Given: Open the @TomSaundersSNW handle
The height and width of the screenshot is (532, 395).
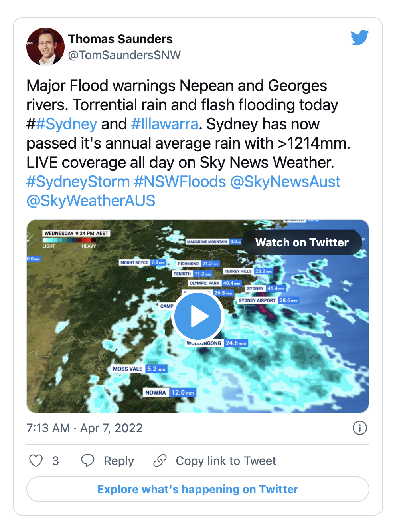Looking at the screenshot, I should point(124,55).
